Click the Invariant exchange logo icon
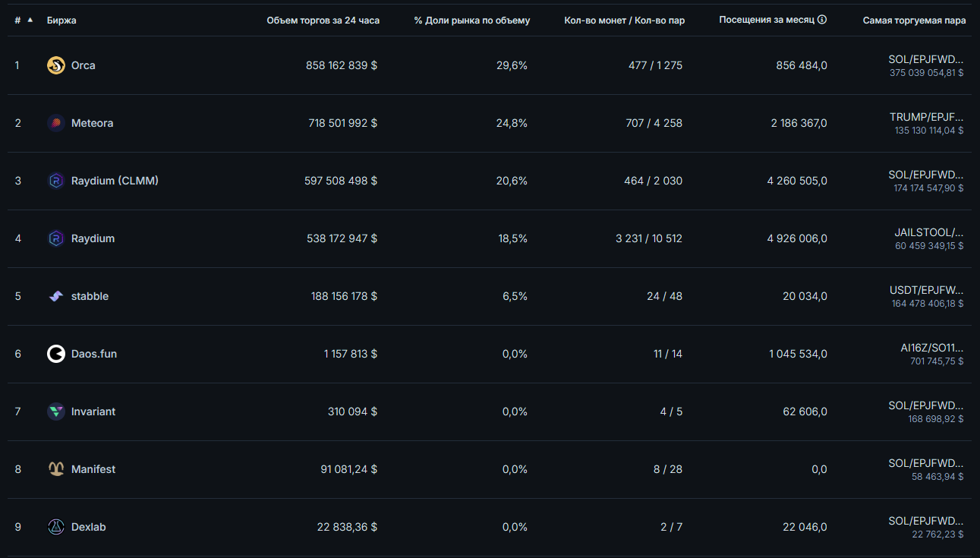This screenshot has width=980, height=558. [56, 411]
